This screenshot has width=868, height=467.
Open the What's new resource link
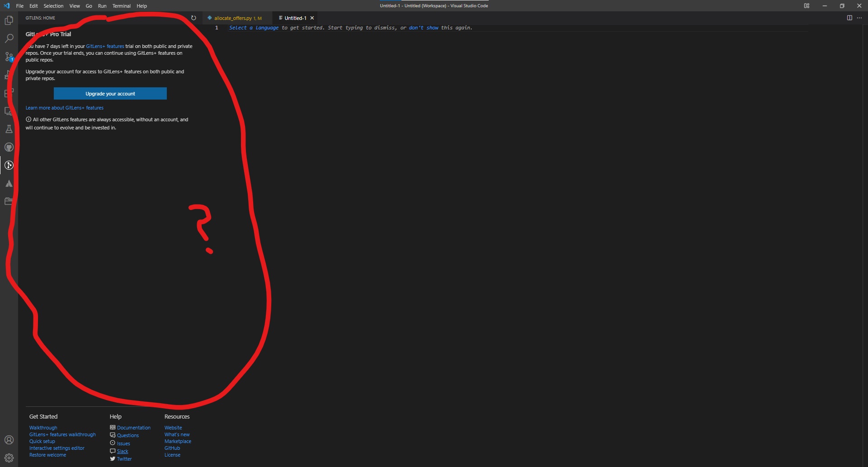pos(177,434)
